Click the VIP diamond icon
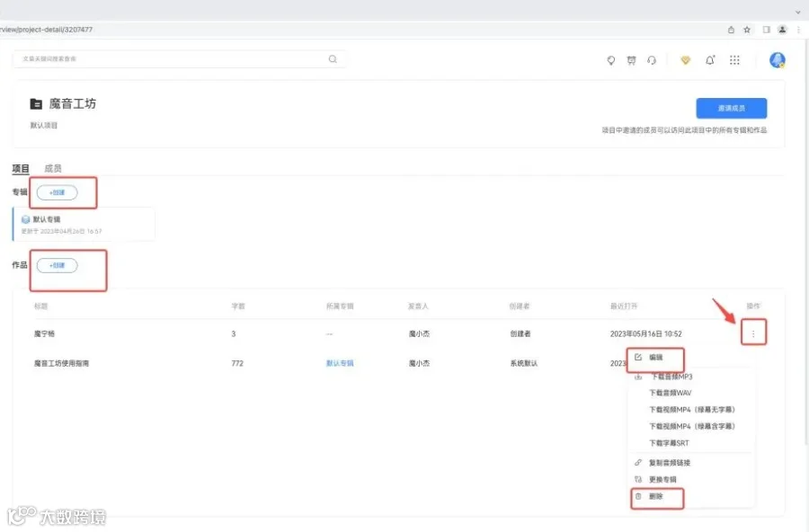Screen dimensions: 809x532 [685, 60]
